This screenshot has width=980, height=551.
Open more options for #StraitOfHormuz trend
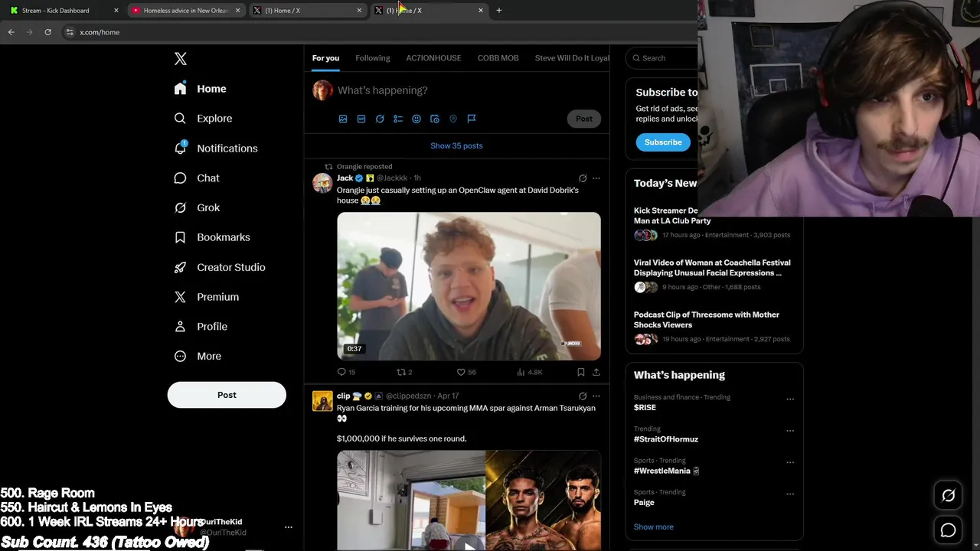coord(790,431)
